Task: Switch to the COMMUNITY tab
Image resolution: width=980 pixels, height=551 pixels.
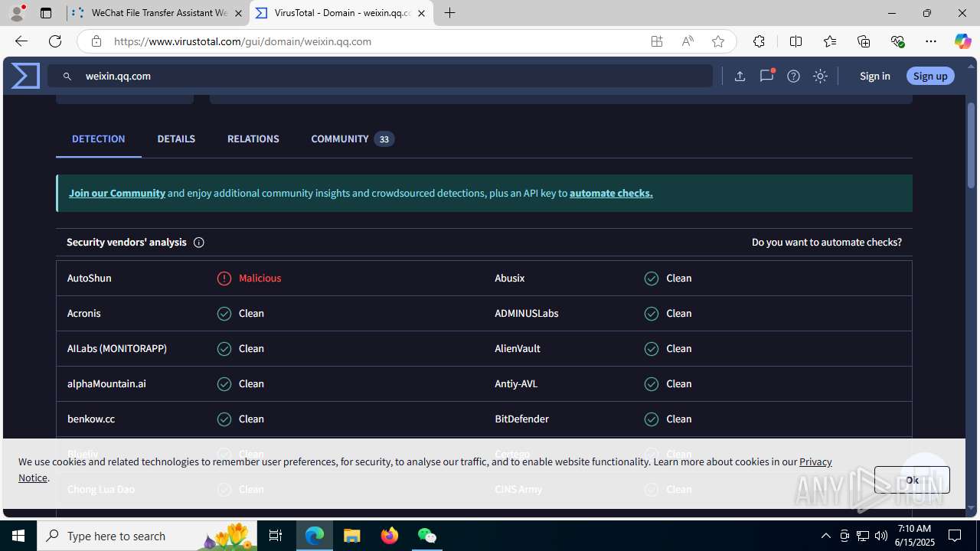Action: [x=352, y=139]
